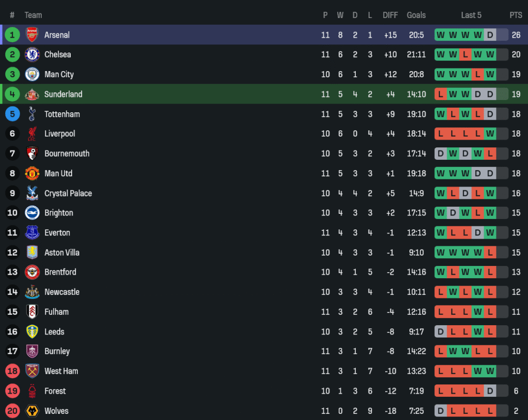This screenshot has width=528, height=420.
Task: Click the Tottenham club crest icon
Action: (x=32, y=114)
